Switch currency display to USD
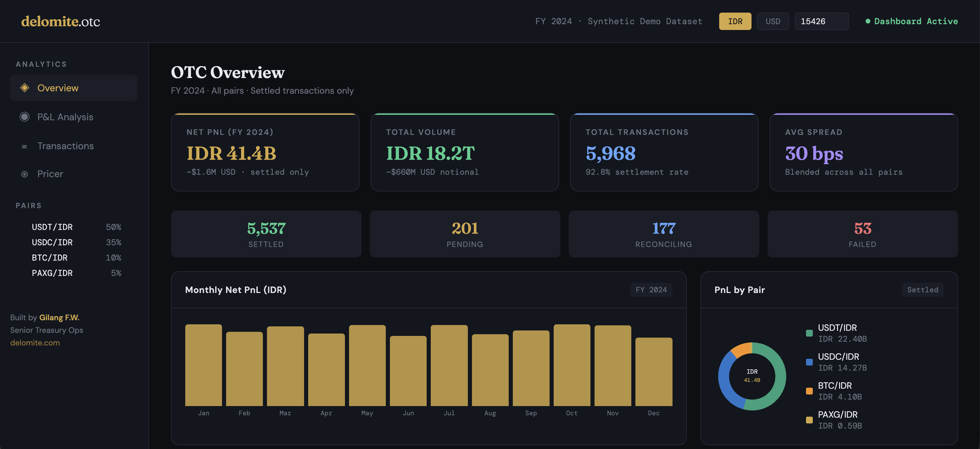The width and height of the screenshot is (980, 449). [773, 21]
